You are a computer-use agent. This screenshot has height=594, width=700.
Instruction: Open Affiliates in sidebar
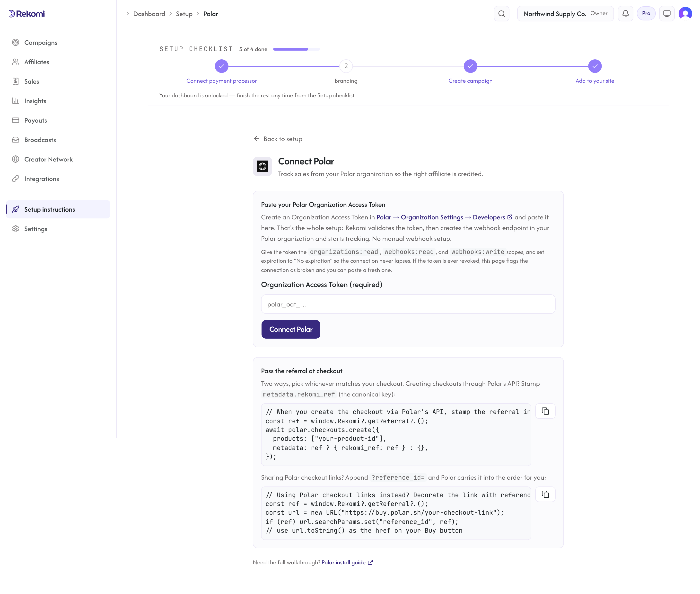click(x=58, y=62)
